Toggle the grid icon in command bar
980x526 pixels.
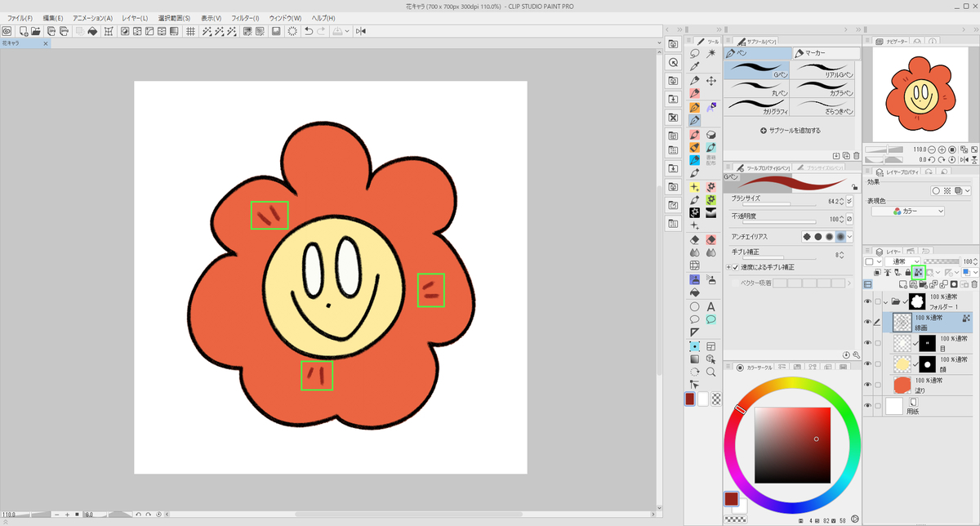click(190, 31)
